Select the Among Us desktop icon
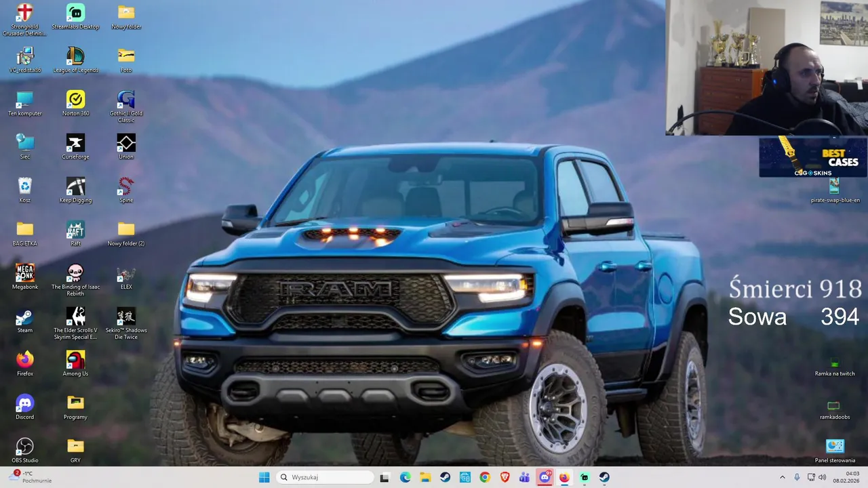 [75, 363]
